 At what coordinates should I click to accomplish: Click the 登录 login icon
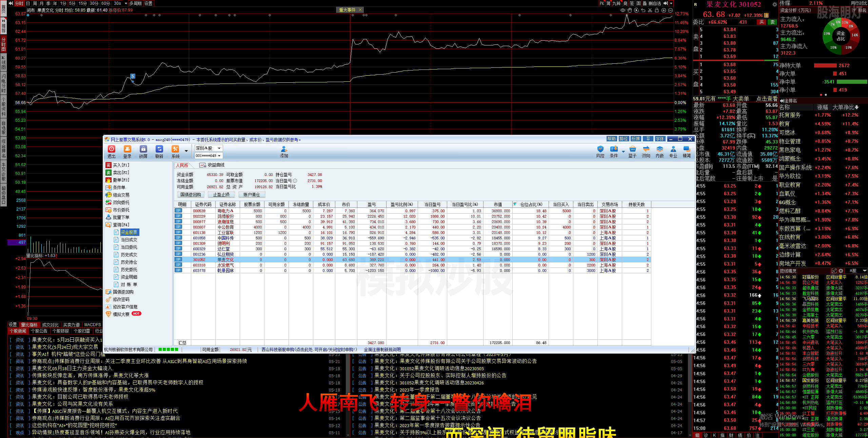(x=127, y=152)
